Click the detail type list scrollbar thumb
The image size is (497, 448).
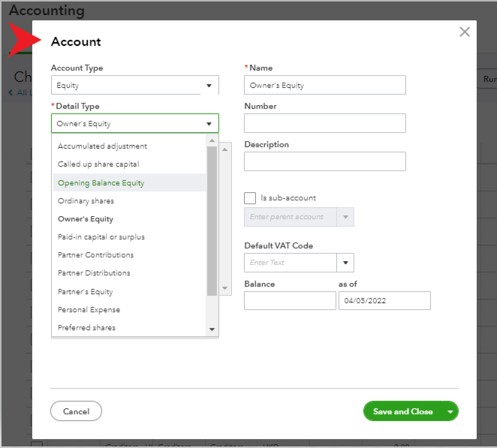(x=212, y=221)
